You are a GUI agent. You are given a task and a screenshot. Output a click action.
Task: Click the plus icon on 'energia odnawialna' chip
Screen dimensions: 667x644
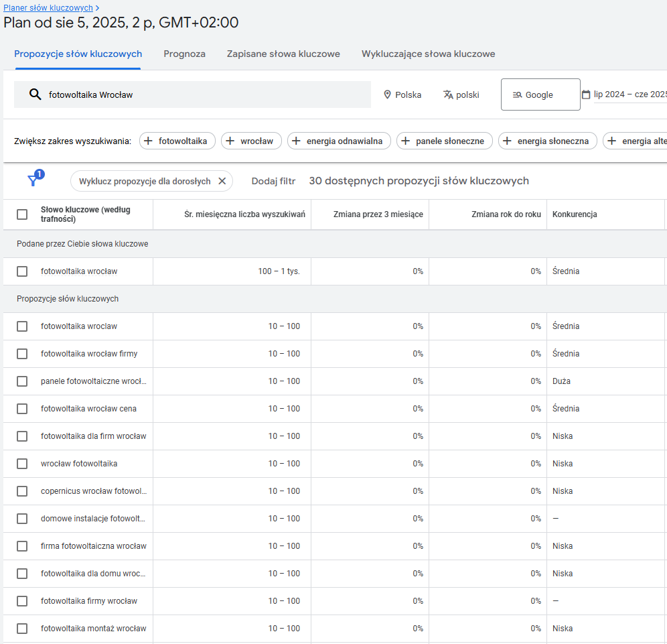pos(296,141)
